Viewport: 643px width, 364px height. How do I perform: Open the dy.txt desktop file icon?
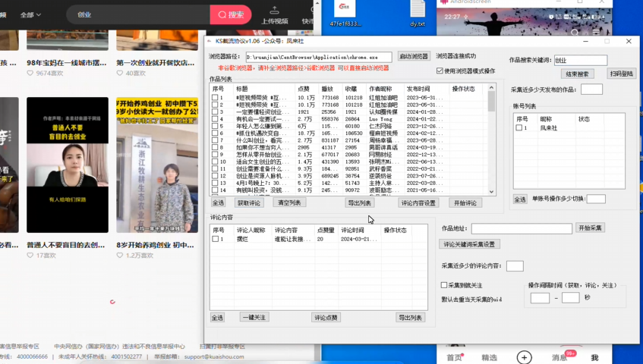coord(418,10)
